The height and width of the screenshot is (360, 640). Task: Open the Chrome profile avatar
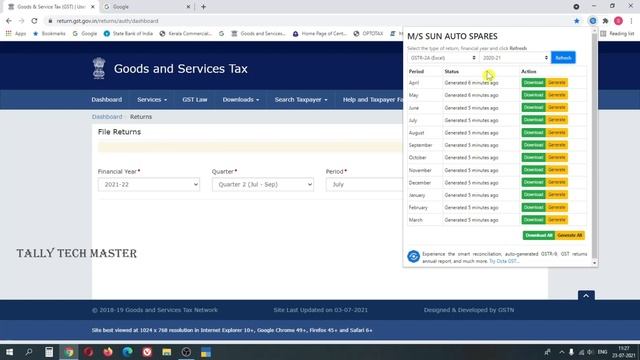click(x=618, y=21)
